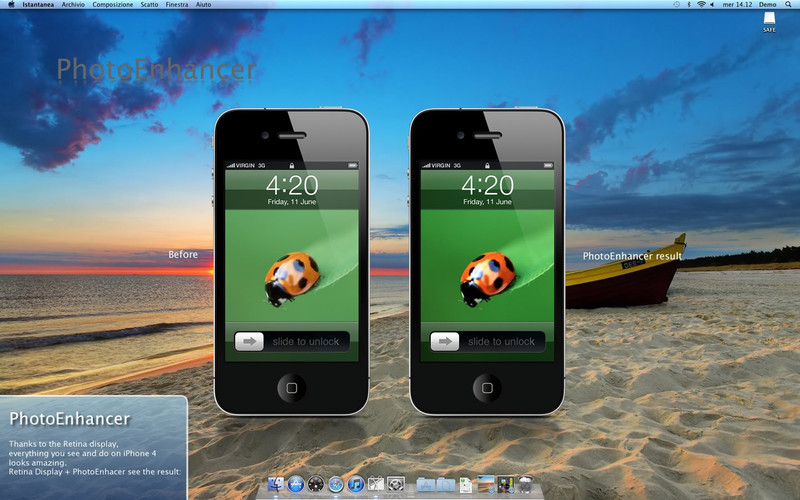Viewport: 800px width, 500px height.
Task: Click the PhotoEnhancer heading in info panel
Action: 70,419
